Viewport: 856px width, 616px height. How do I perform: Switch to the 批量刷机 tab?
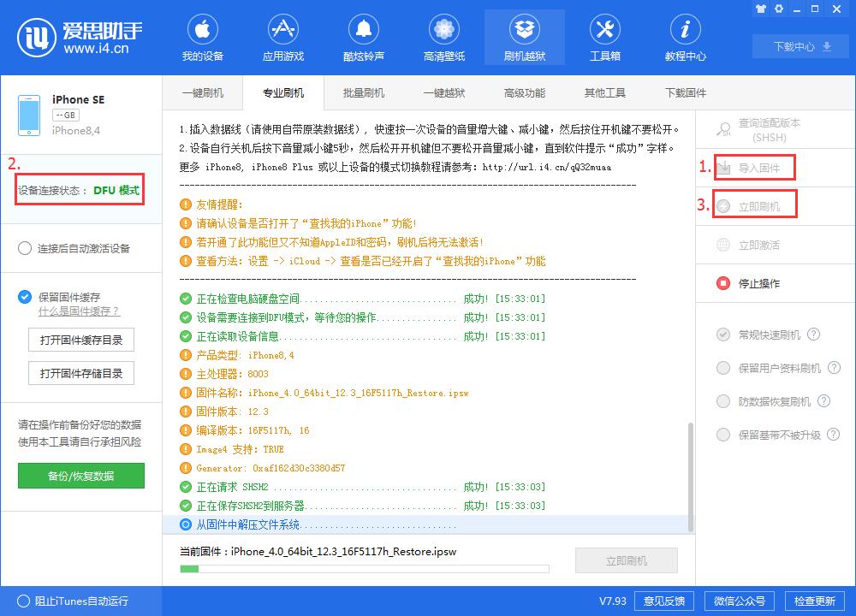(x=363, y=92)
